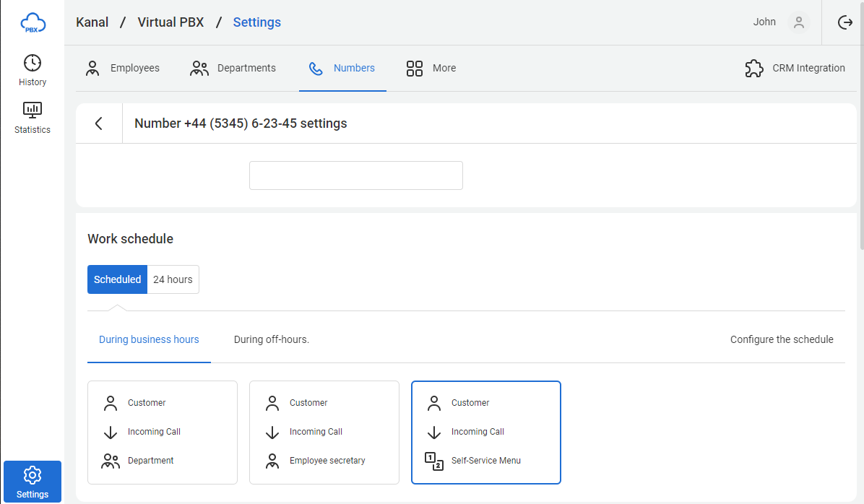Click Virtual PBX in the breadcrumb
The width and height of the screenshot is (864, 504).
(x=170, y=22)
